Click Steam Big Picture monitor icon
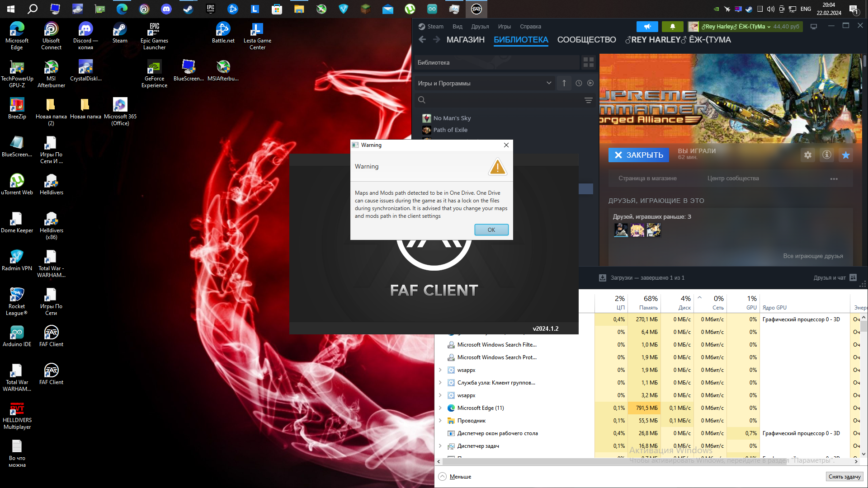The height and width of the screenshot is (488, 868). [814, 27]
